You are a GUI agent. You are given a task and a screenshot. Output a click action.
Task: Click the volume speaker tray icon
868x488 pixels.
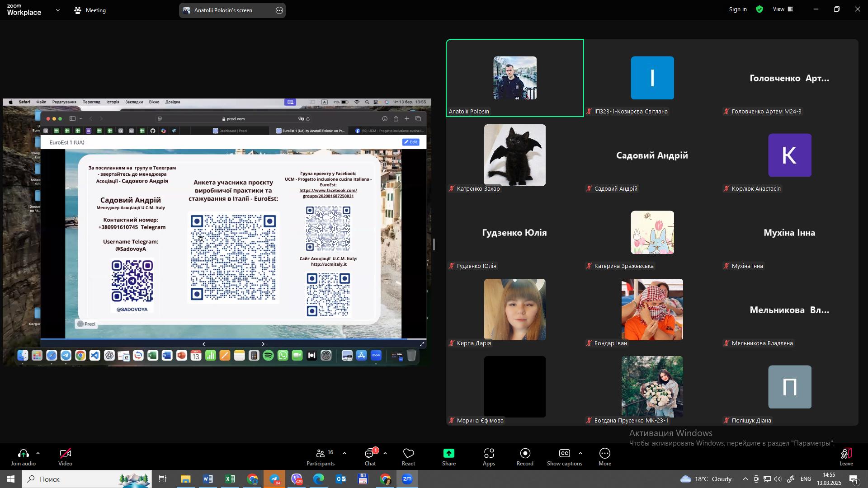point(778,479)
